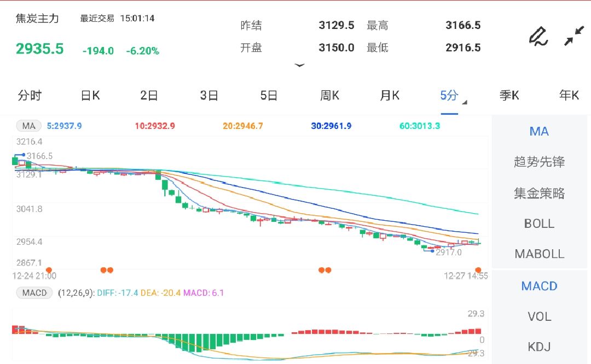The image size is (591, 364).
Task: Click the -194.0 price change
Action: click(98, 51)
